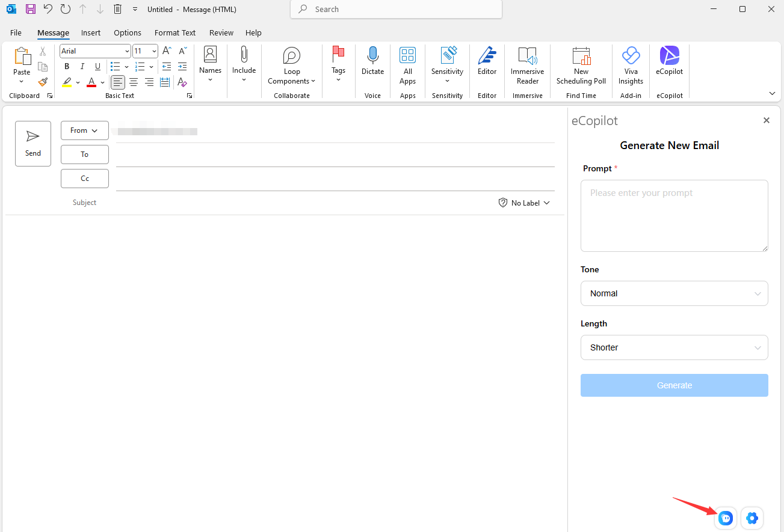The height and width of the screenshot is (532, 784).
Task: Open the Format Text tab
Action: [175, 33]
